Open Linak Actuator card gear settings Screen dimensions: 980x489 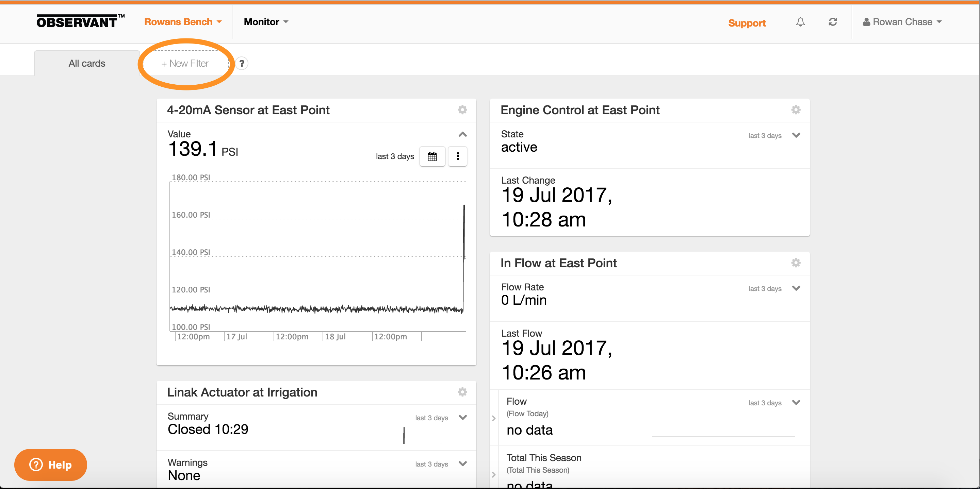coord(462,392)
